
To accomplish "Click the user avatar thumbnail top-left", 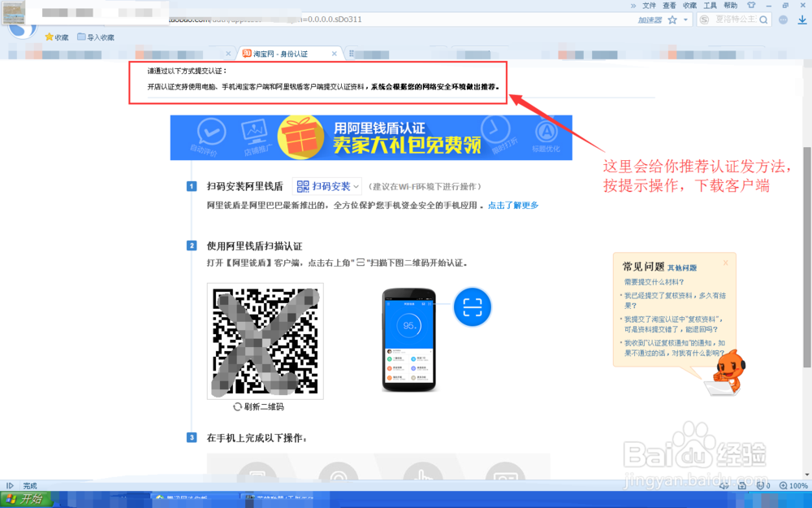I will (x=14, y=12).
